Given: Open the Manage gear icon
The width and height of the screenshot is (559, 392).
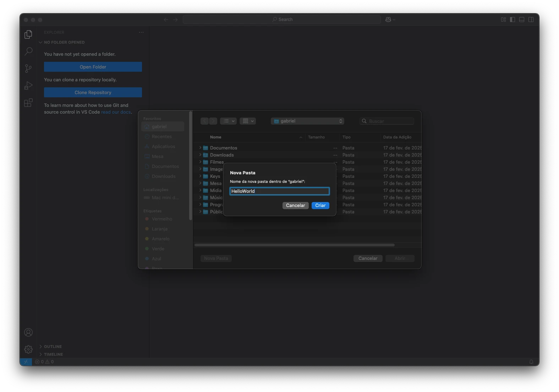Looking at the screenshot, I should tap(28, 349).
